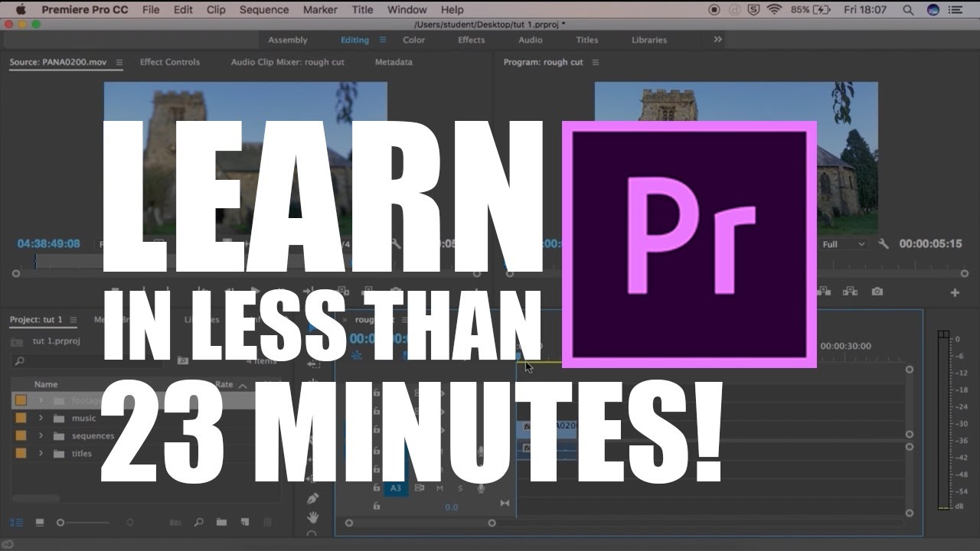Click the New Bin folder icon in Project panel
Image resolution: width=980 pixels, height=551 pixels.
tap(221, 522)
